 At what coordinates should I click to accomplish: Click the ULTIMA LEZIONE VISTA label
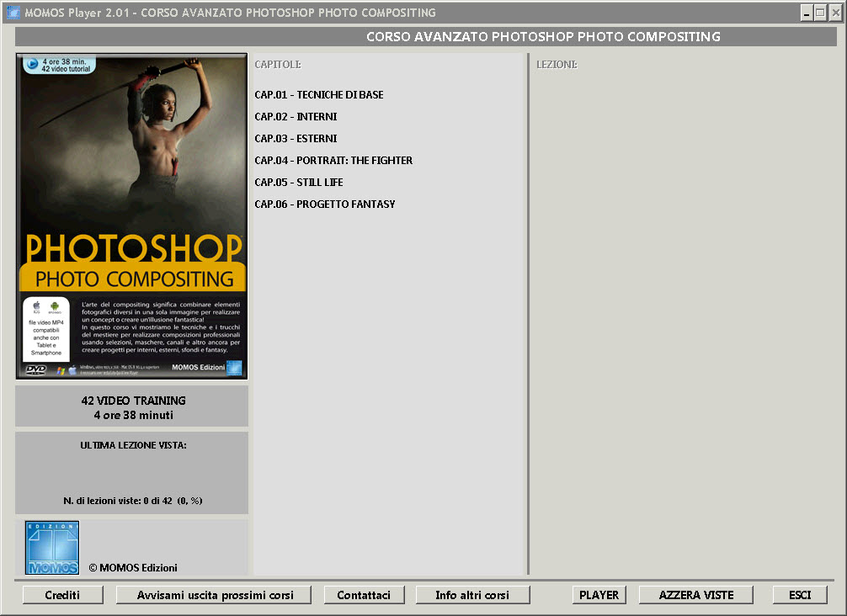(x=133, y=445)
